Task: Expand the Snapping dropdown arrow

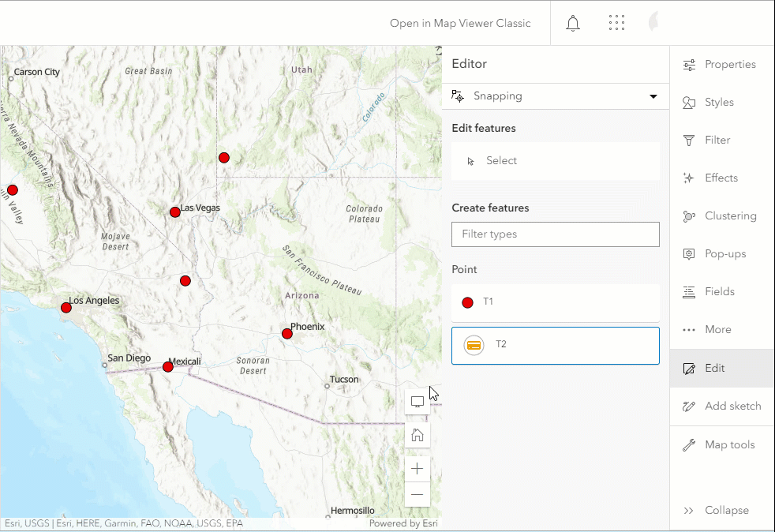Action: click(x=653, y=96)
